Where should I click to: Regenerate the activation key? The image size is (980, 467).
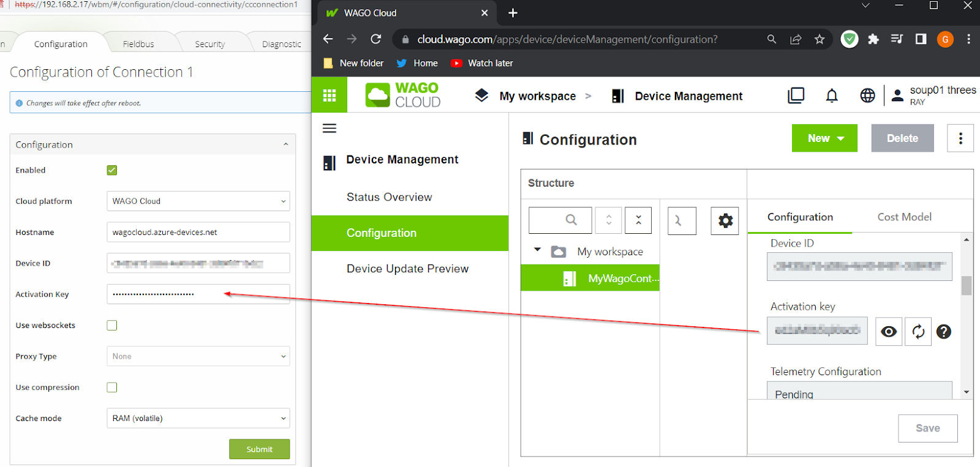pyautogui.click(x=918, y=331)
